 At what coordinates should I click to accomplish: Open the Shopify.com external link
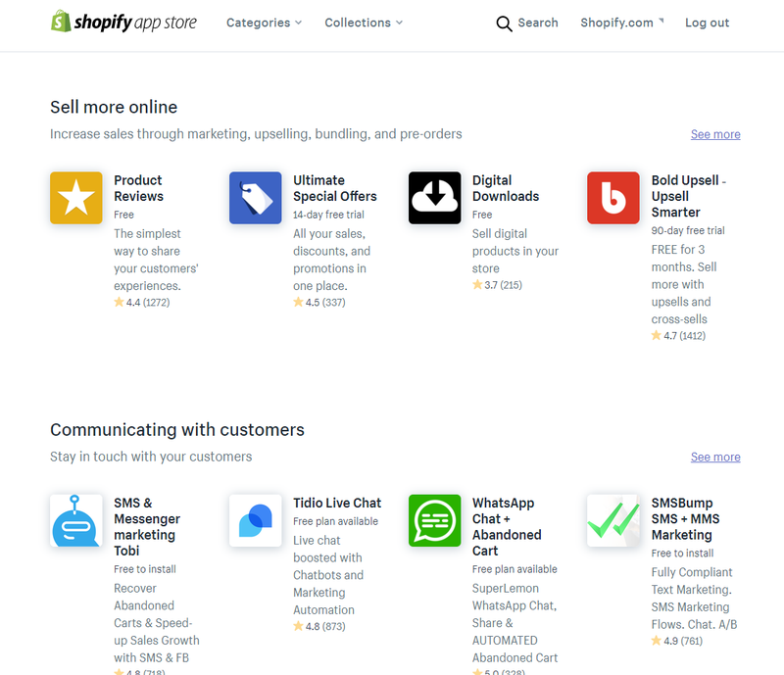point(622,23)
